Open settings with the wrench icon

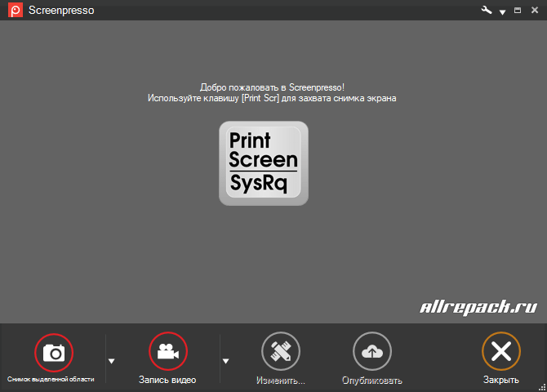coord(487,10)
